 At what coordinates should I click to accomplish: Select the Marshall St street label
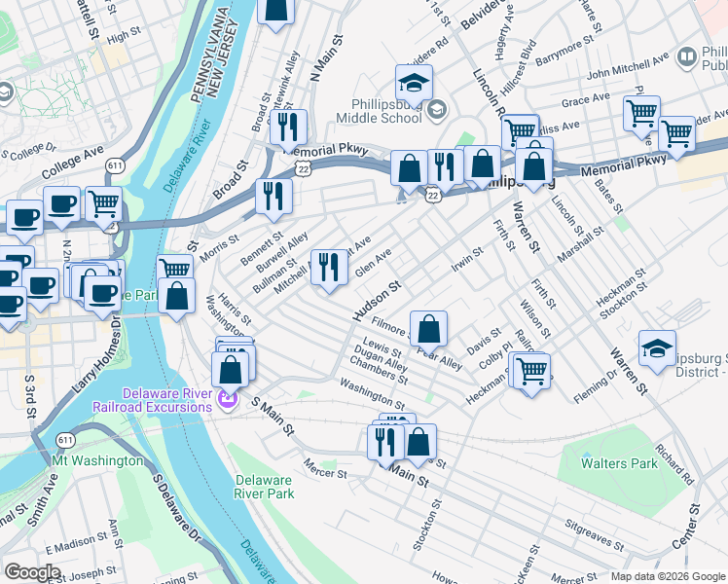point(580,243)
